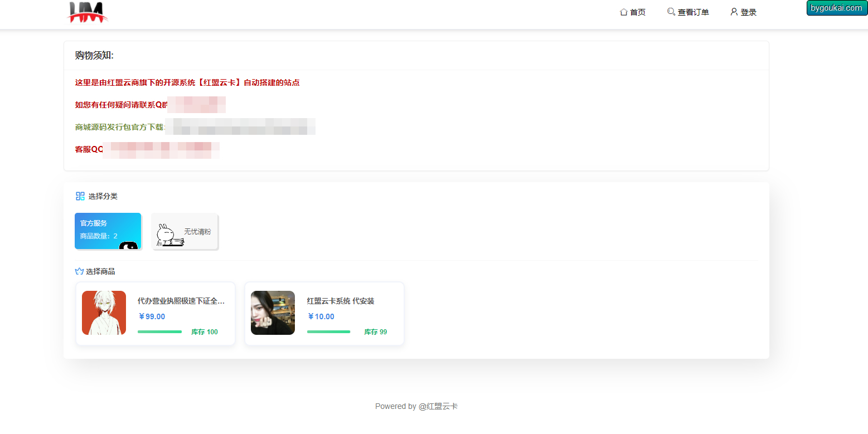Open the 红盟云卡系统 代安装 product thumbnail
The width and height of the screenshot is (868, 434).
[x=273, y=313]
